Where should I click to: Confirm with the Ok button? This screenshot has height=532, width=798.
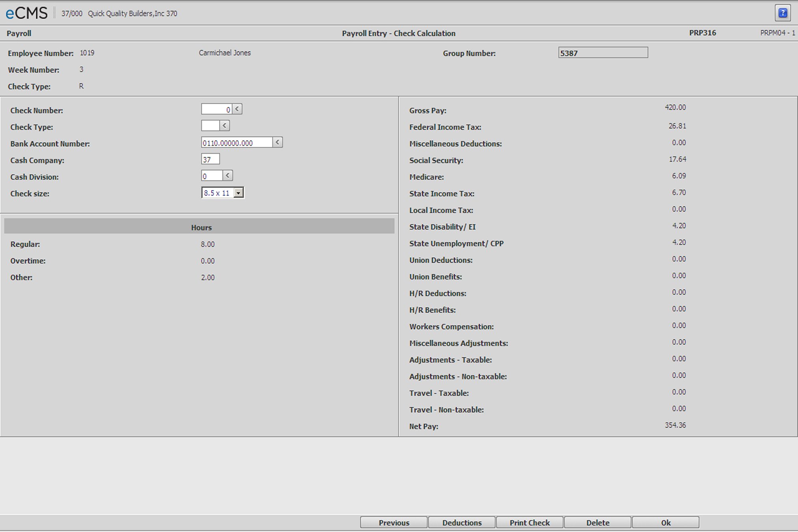pos(666,523)
